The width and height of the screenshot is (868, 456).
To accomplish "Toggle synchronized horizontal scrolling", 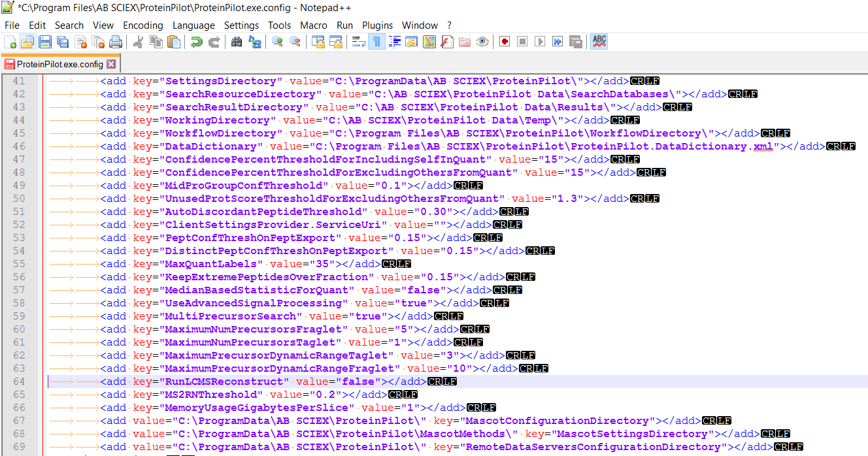I will pos(335,42).
